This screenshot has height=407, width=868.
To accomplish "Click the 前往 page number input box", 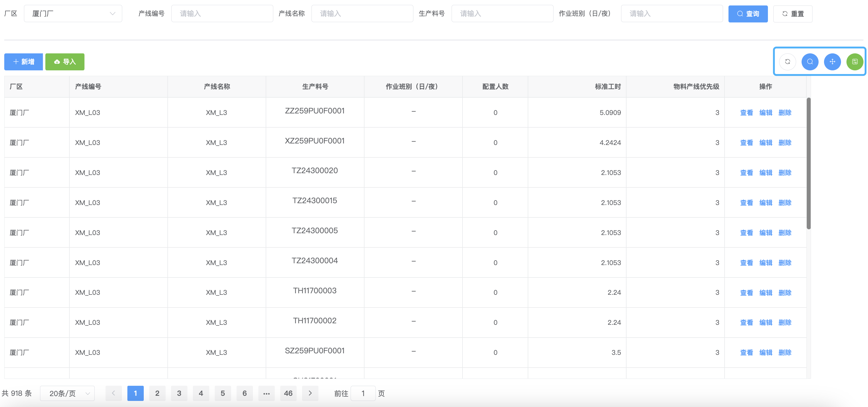I will pos(363,393).
